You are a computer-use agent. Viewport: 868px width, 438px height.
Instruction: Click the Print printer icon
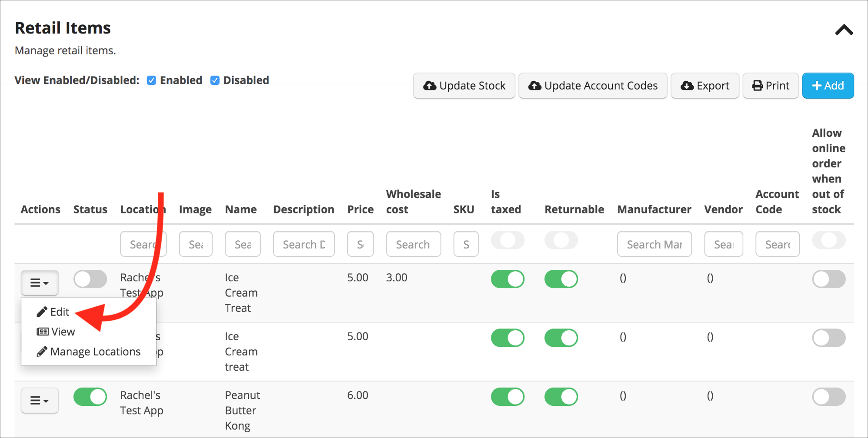coord(758,86)
